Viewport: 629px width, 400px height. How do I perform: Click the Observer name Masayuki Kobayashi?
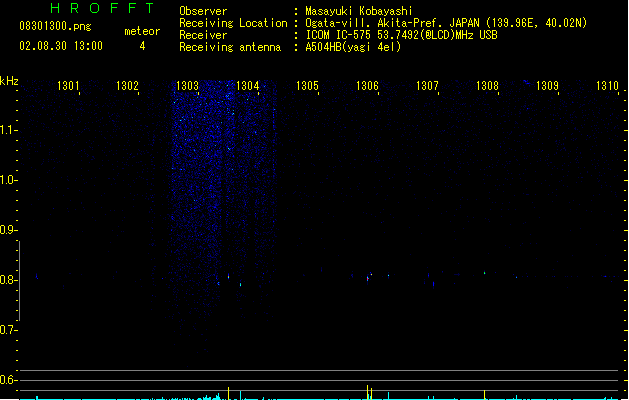359,11
